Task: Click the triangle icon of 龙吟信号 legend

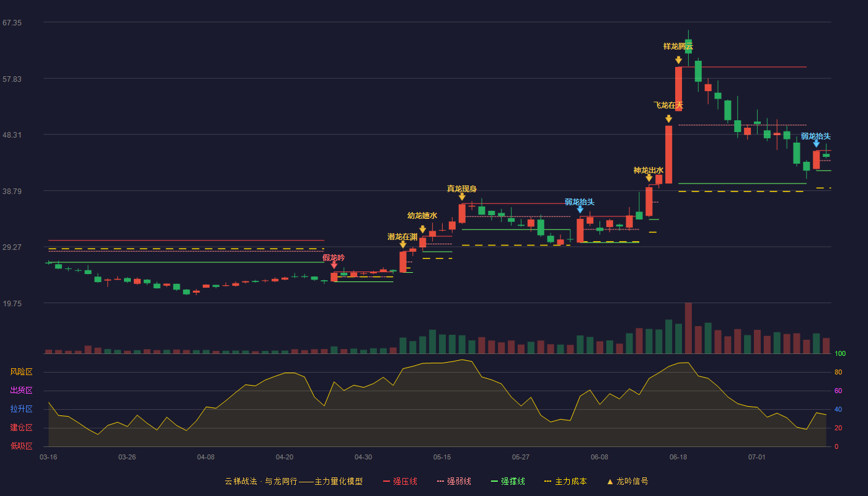Action: click(x=610, y=482)
